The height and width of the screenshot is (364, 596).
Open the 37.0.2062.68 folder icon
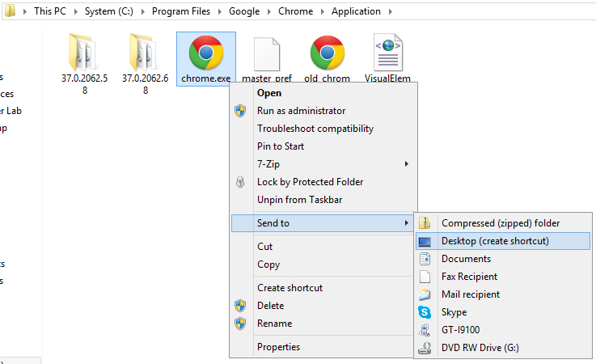pyautogui.click(x=142, y=53)
